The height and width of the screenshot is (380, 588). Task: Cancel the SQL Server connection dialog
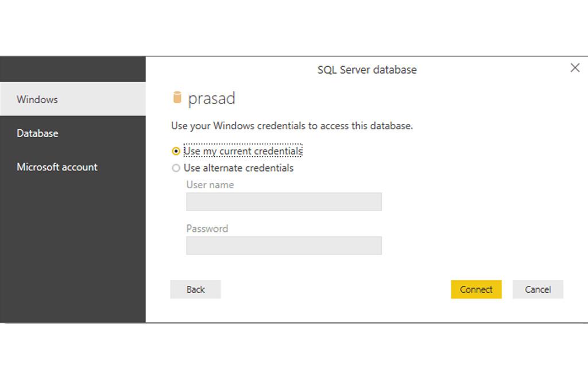[537, 289]
